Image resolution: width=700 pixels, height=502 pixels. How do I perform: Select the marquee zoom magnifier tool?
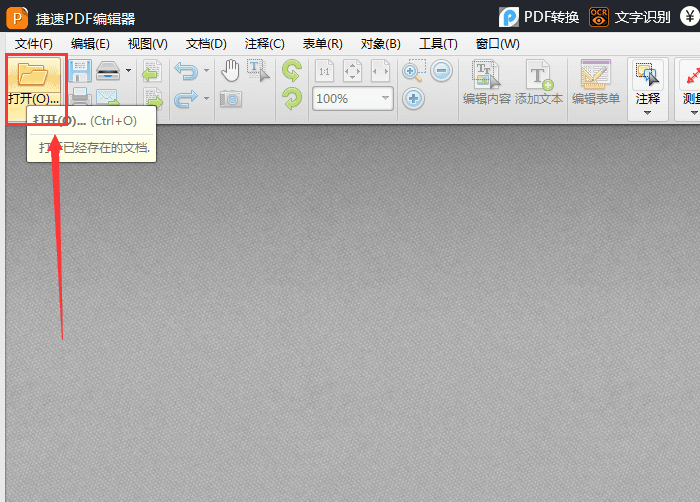pyautogui.click(x=414, y=71)
